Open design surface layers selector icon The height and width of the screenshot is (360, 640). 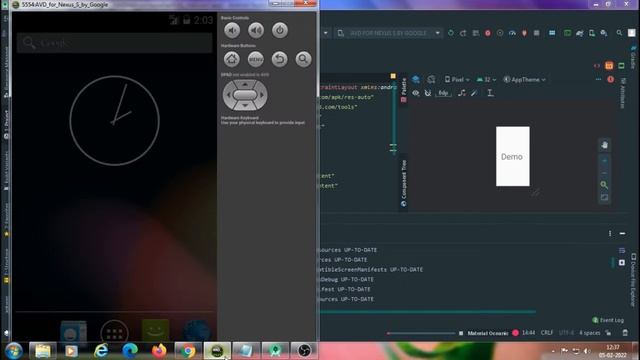click(x=416, y=79)
